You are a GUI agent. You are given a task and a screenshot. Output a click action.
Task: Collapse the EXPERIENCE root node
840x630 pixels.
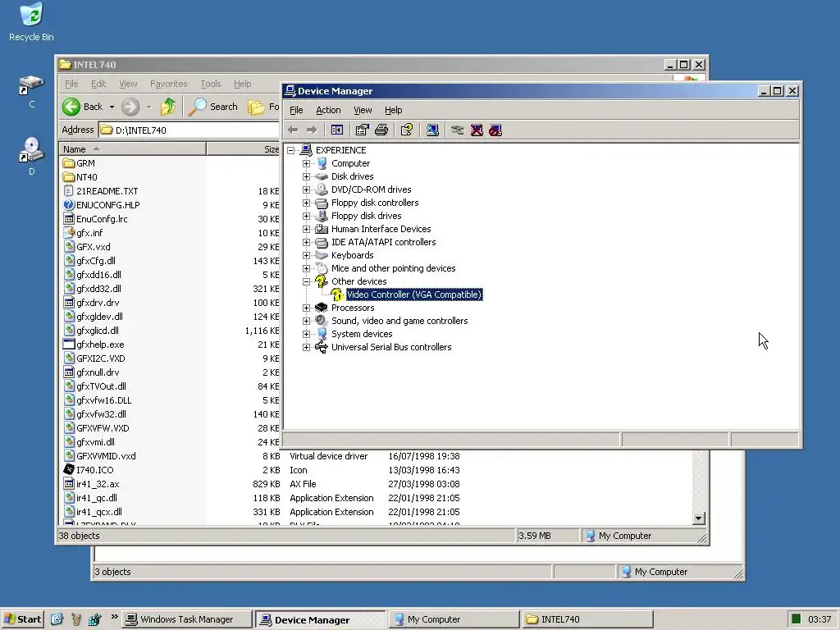(x=291, y=151)
